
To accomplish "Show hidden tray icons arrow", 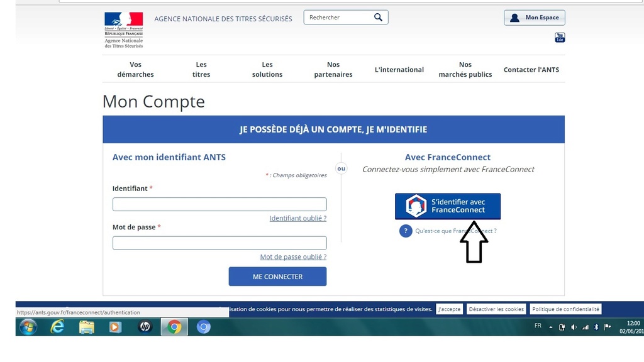I will click(551, 327).
